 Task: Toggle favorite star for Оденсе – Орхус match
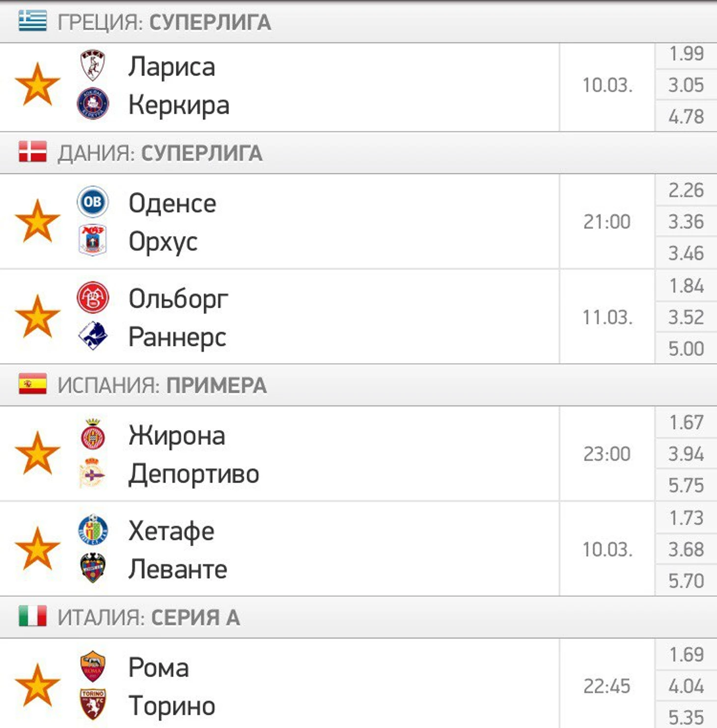(x=37, y=221)
